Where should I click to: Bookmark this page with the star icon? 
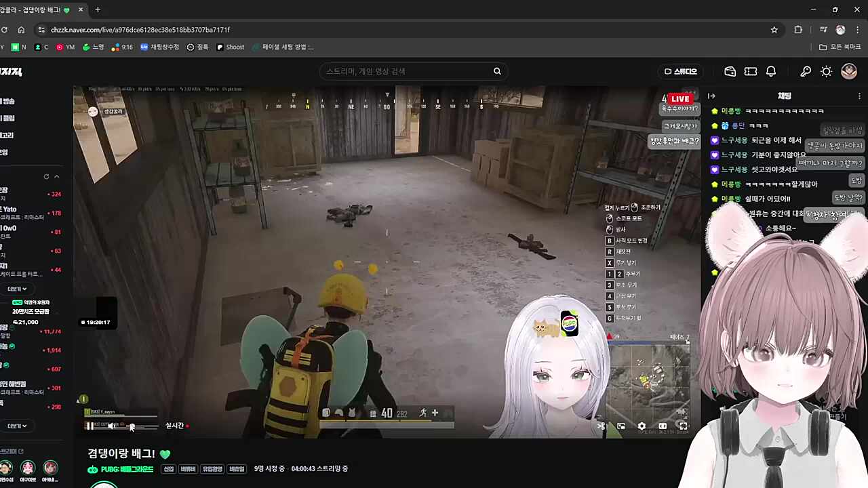point(774,30)
